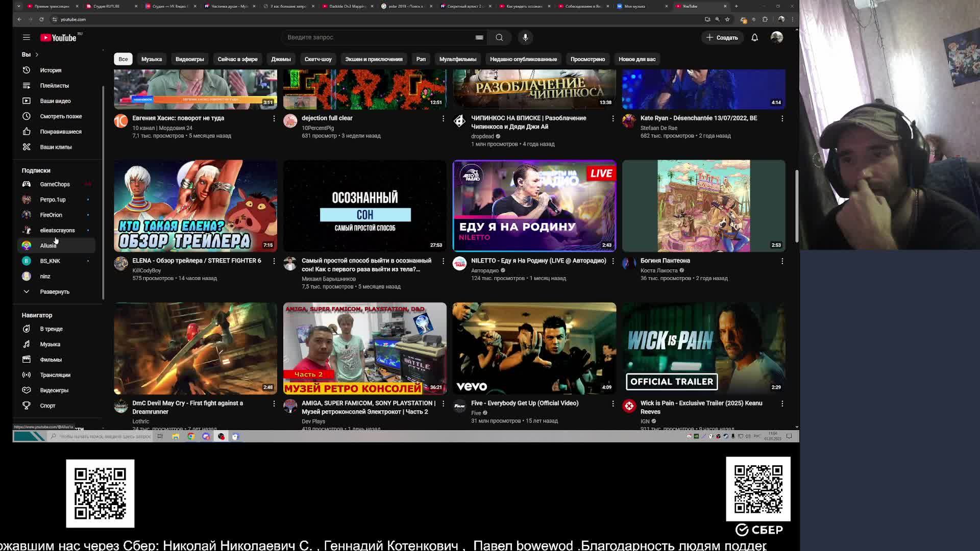Open the notifications bell
The image size is (980, 551).
click(x=754, y=37)
